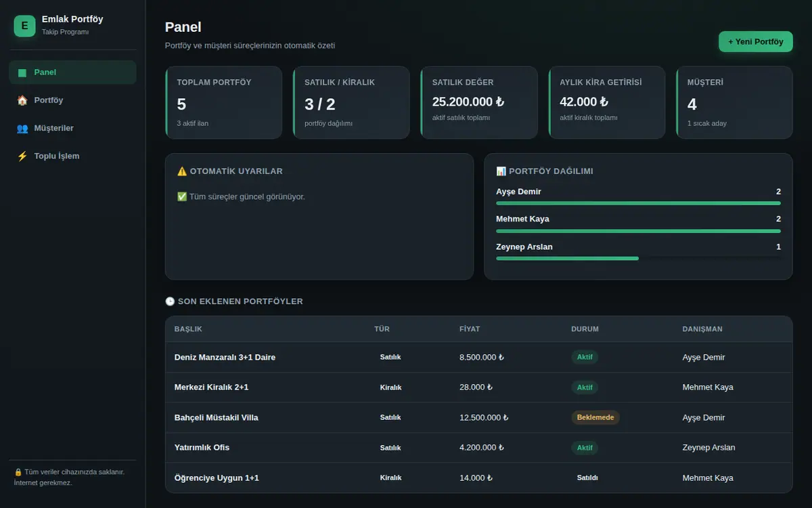Screen dimensions: 812x508
Task: Open the Toplam Portföy stat card
Action: pos(223,102)
